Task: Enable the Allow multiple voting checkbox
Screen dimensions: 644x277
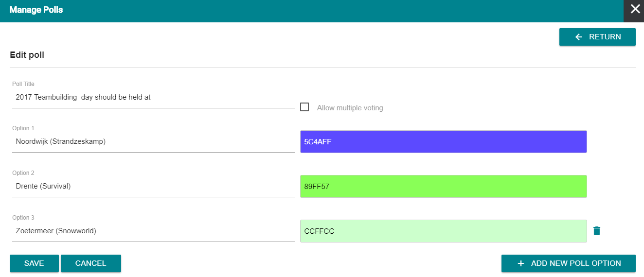Action: [x=304, y=107]
